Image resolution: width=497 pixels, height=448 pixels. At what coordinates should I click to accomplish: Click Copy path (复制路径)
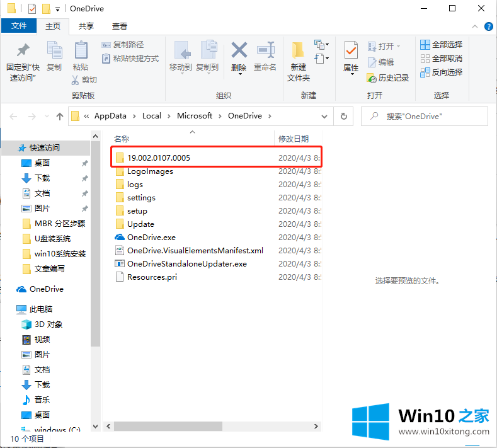coord(122,45)
